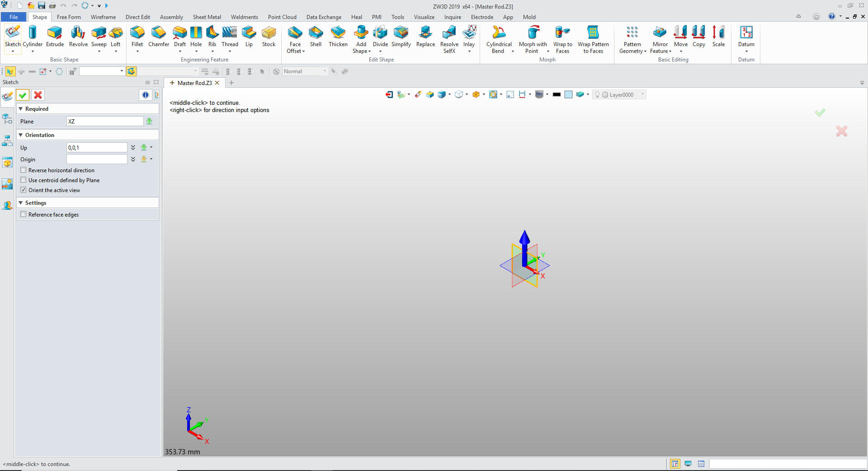Open the settings gear icon at top right
868x471 pixels.
[816, 17]
